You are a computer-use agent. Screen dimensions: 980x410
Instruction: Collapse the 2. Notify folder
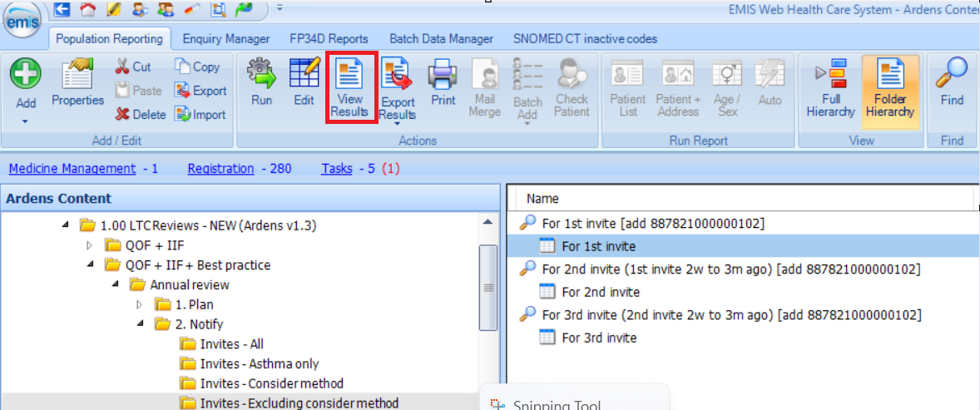pyautogui.click(x=141, y=324)
